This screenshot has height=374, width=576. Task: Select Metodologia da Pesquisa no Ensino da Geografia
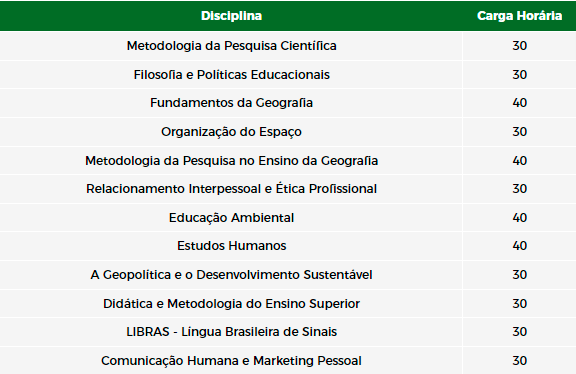(231, 161)
